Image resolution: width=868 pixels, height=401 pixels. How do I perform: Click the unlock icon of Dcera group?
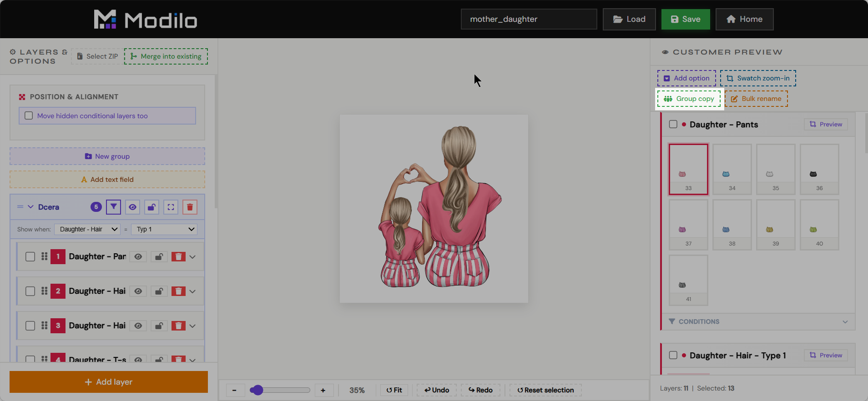coord(151,207)
